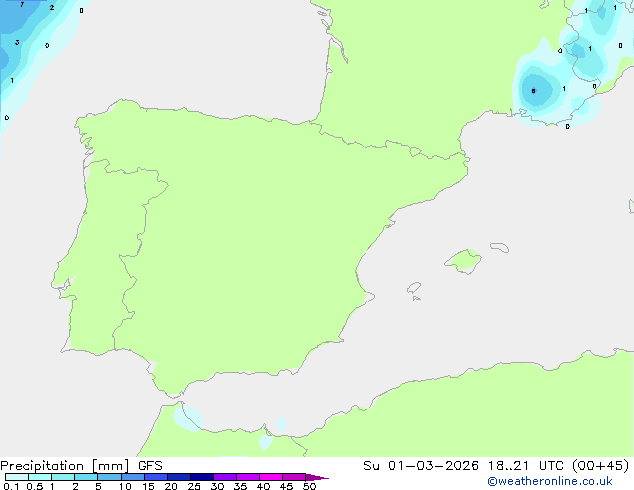
Task: Click the above-50 arrow tip of legend
Action: click(x=317, y=477)
